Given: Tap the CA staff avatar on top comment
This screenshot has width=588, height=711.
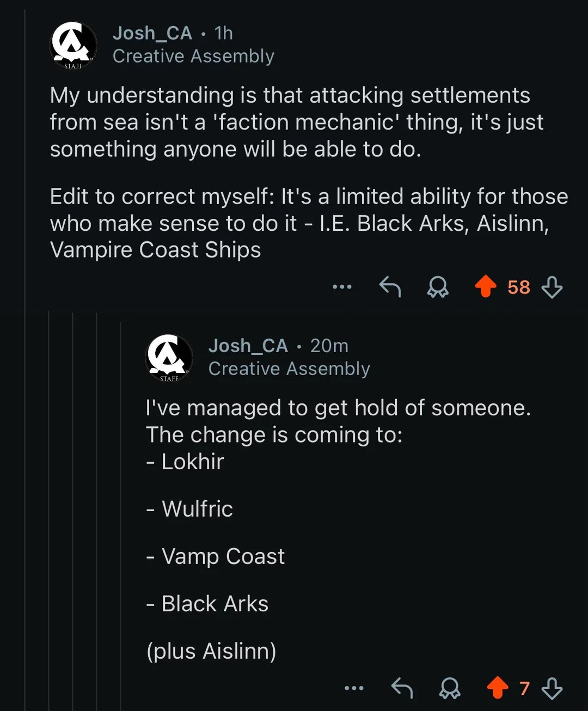Looking at the screenshot, I should point(73,45).
